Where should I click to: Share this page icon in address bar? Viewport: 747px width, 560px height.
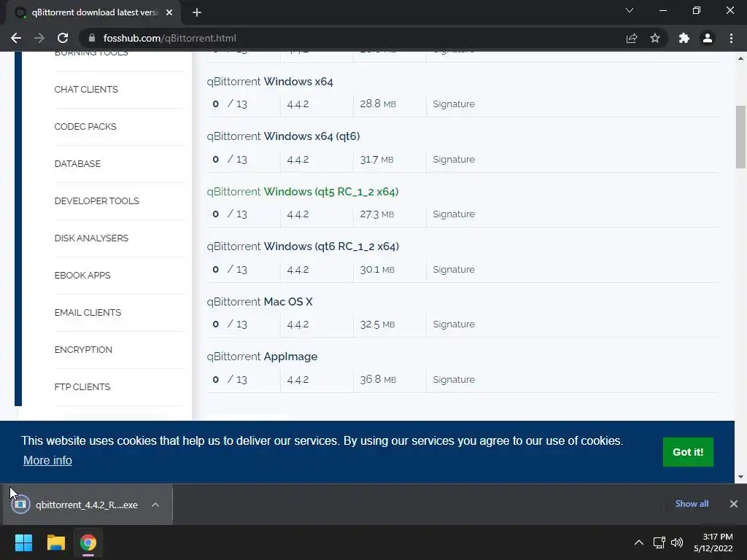632,38
